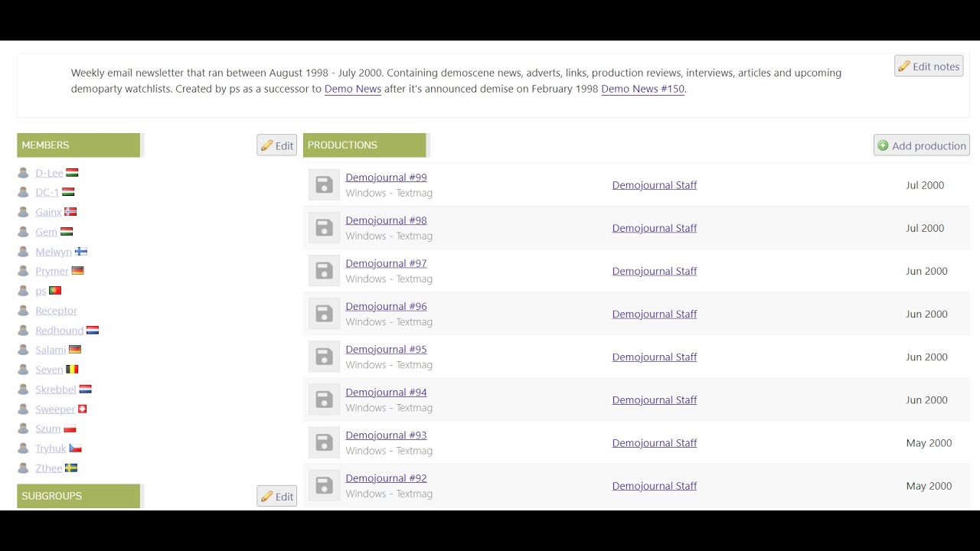
Task: Open Demojournal #96 production page
Action: click(386, 306)
